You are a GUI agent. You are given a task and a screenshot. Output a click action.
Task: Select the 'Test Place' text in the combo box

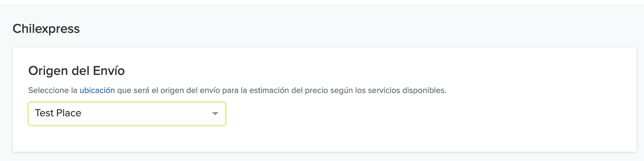pos(58,113)
